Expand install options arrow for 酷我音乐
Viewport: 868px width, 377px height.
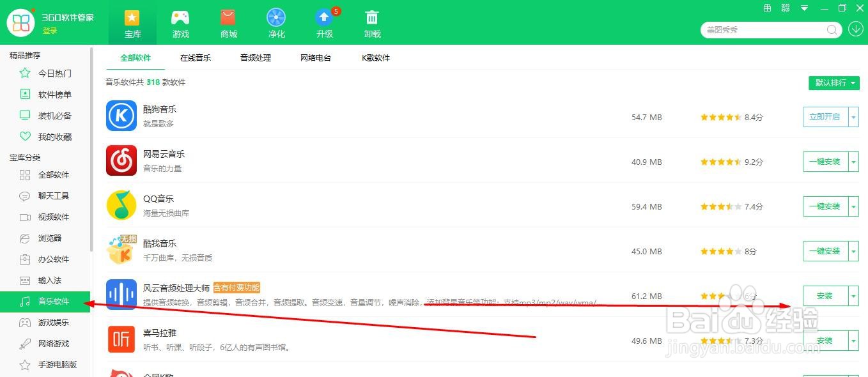tap(854, 251)
